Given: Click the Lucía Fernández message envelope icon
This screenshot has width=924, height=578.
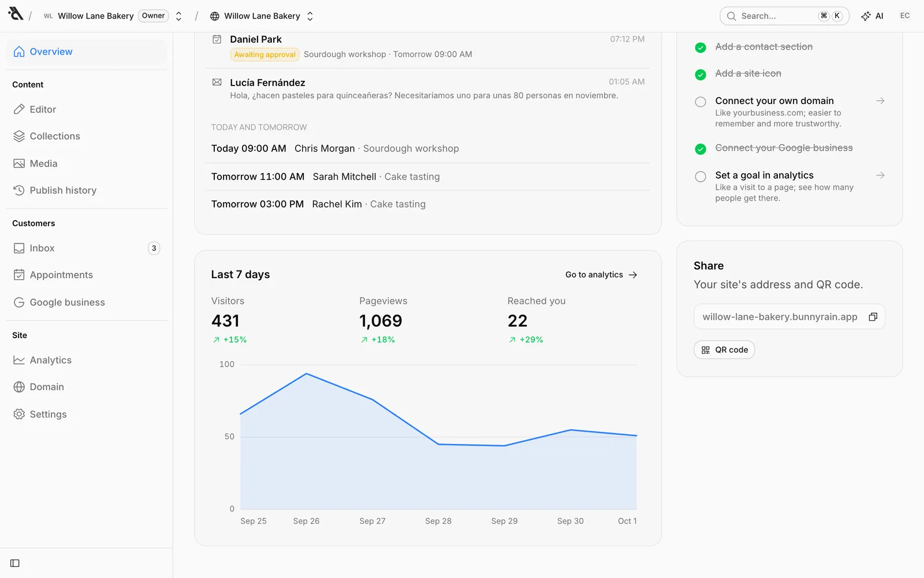Looking at the screenshot, I should pos(217,82).
